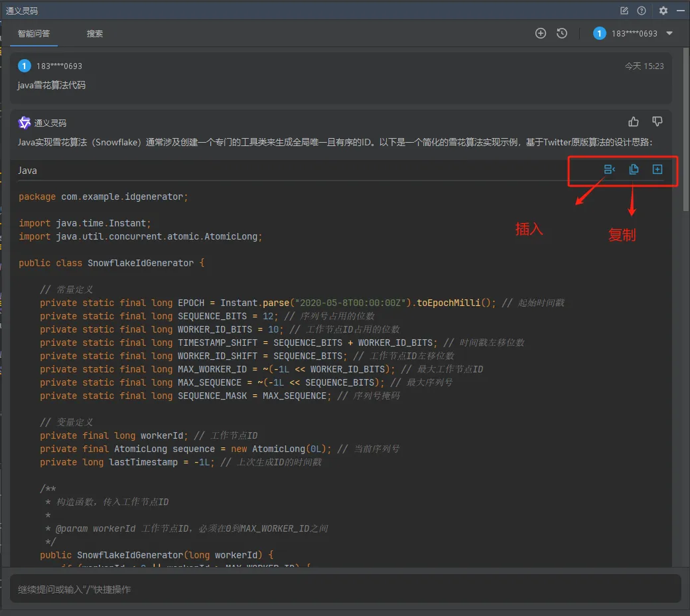
Task: Open settings gear in panel header
Action: (x=663, y=11)
